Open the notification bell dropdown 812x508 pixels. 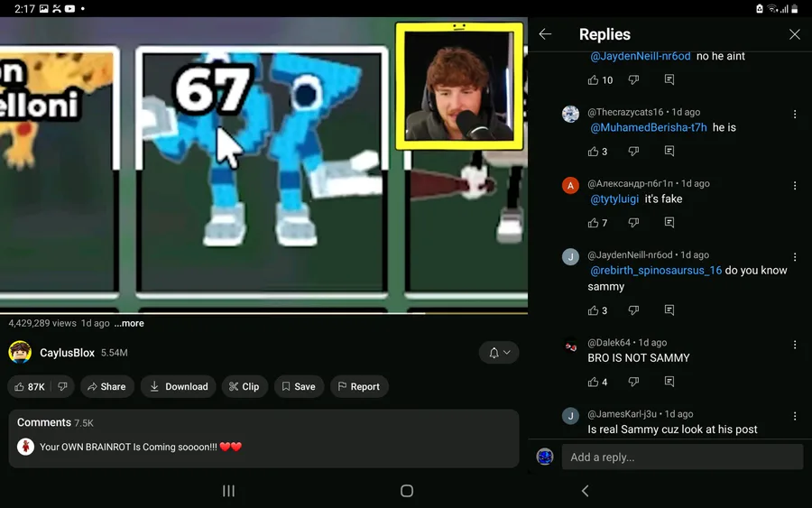click(499, 353)
